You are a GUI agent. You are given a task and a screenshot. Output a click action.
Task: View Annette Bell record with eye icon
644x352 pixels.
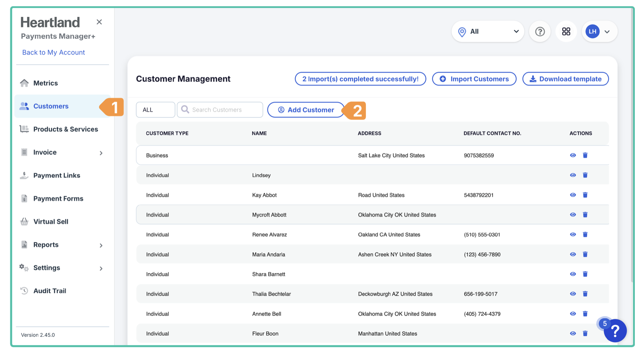click(x=573, y=314)
